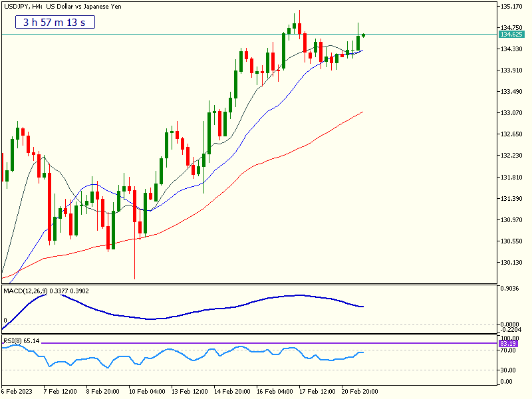The width and height of the screenshot is (532, 399).
Task: Click the 135.170 label on price axis
Action: [511, 7]
